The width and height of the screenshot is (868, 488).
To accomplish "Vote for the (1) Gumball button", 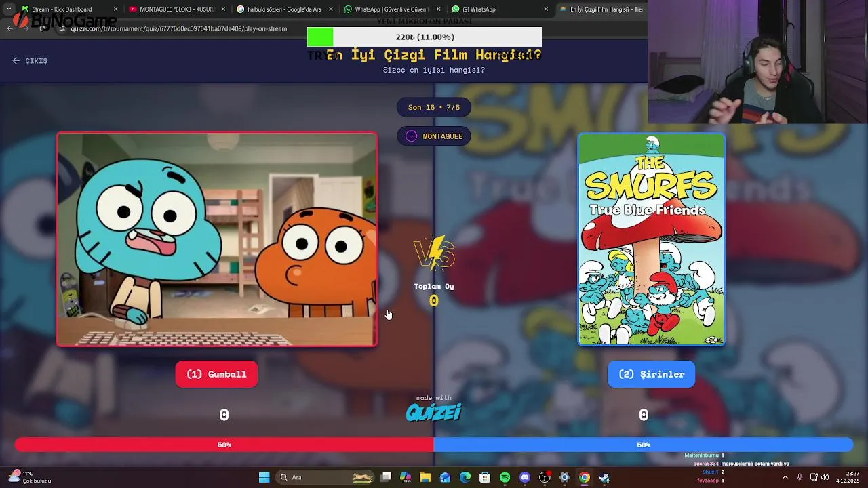I will (x=216, y=374).
